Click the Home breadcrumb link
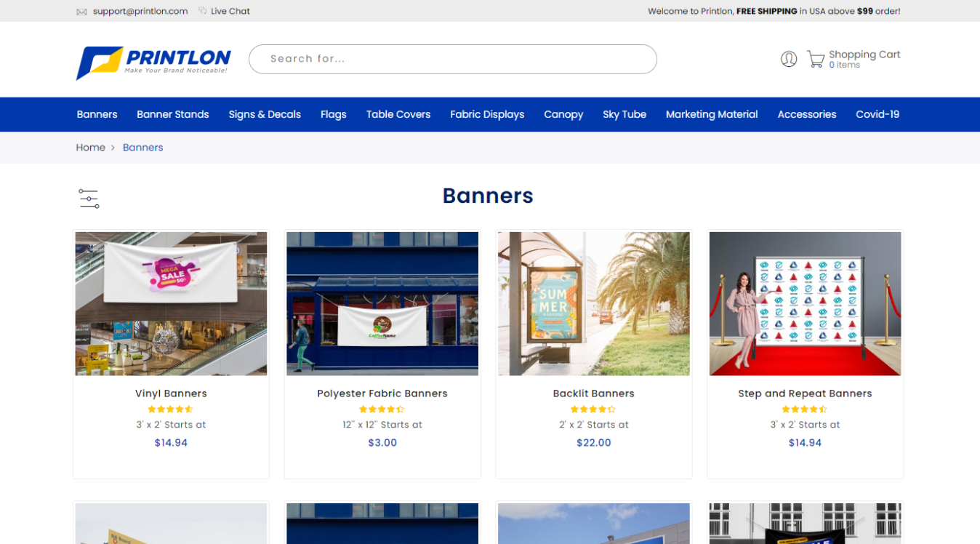Screen dimensions: 980x544 pyautogui.click(x=91, y=148)
